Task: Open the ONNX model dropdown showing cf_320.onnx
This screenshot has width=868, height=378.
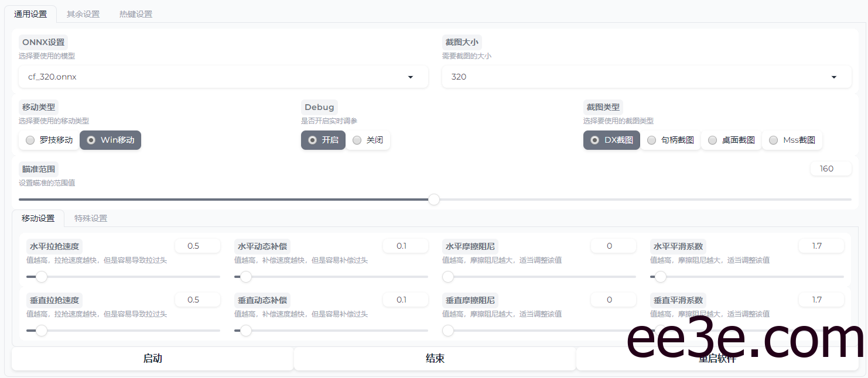Action: 223,77
